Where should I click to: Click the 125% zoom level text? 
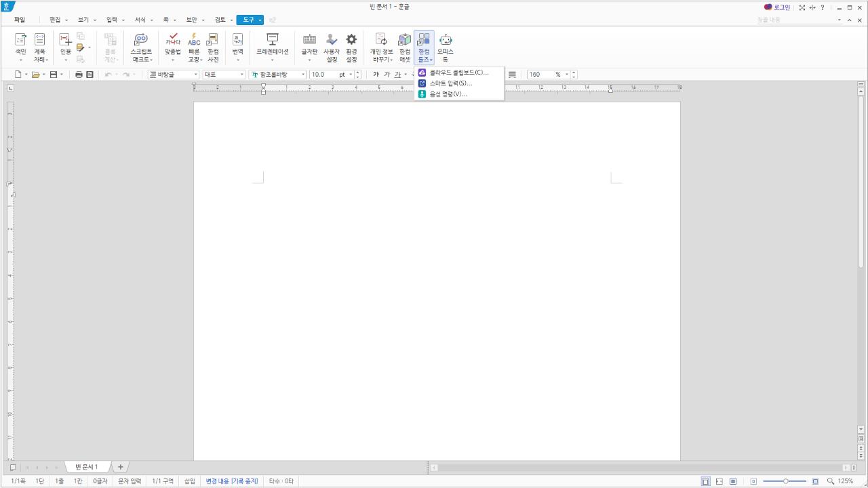pyautogui.click(x=846, y=481)
